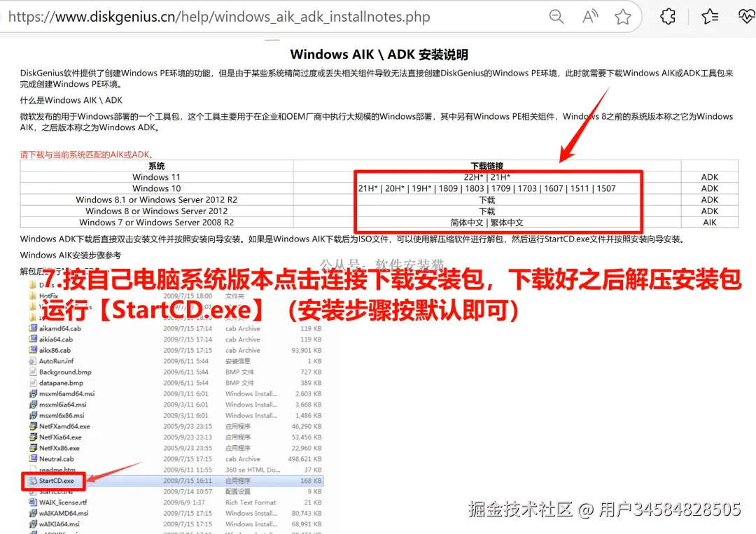Activate the read aloud icon
This screenshot has width=756, height=534.
[x=590, y=17]
